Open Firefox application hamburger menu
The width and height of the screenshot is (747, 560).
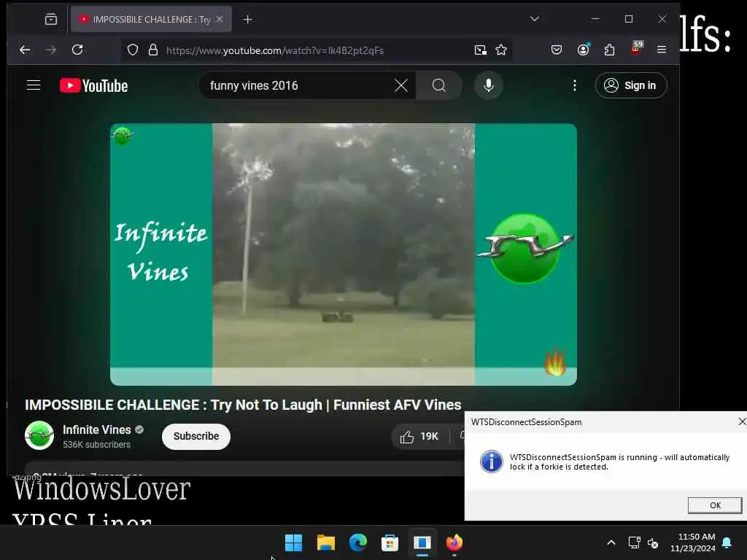pos(662,50)
